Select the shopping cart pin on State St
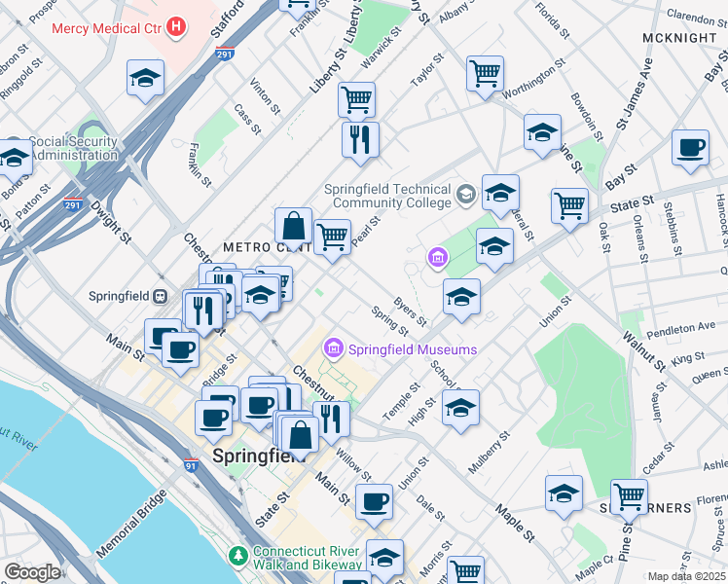Screen dimensions: 728x584 tap(569, 205)
